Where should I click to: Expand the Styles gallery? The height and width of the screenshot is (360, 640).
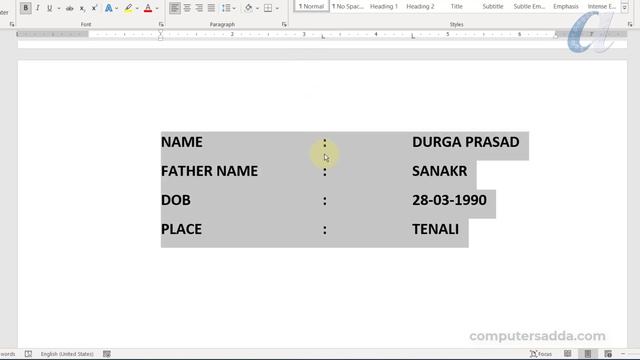click(x=624, y=8)
